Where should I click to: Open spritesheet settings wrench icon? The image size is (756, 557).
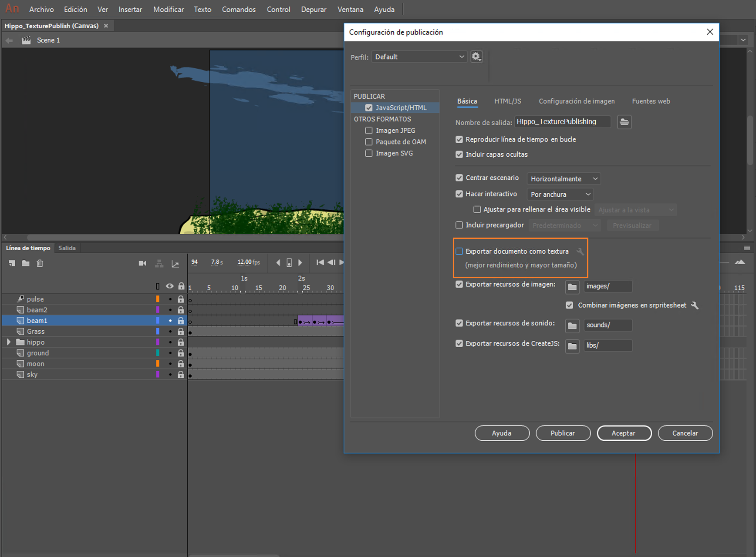click(x=695, y=305)
